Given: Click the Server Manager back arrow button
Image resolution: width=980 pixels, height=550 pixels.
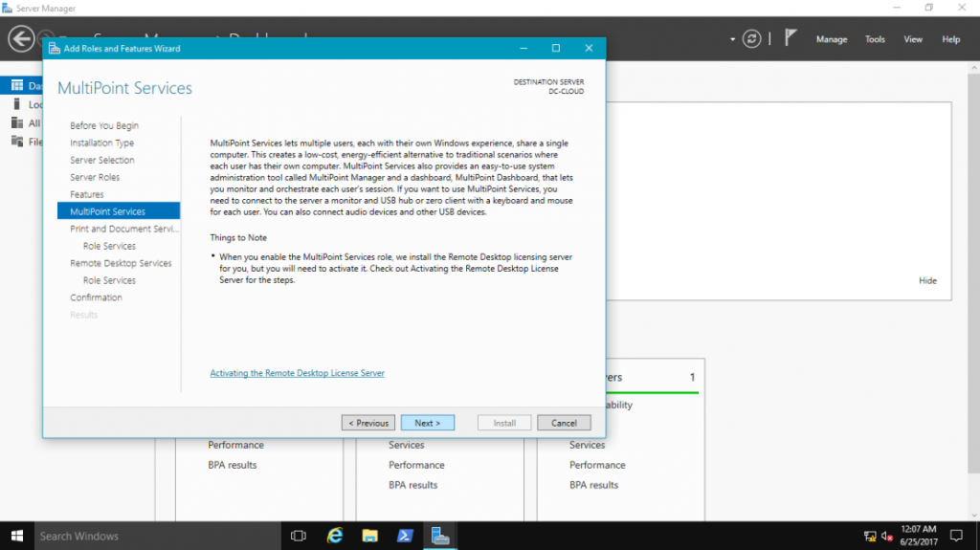Looking at the screenshot, I should (x=21, y=39).
